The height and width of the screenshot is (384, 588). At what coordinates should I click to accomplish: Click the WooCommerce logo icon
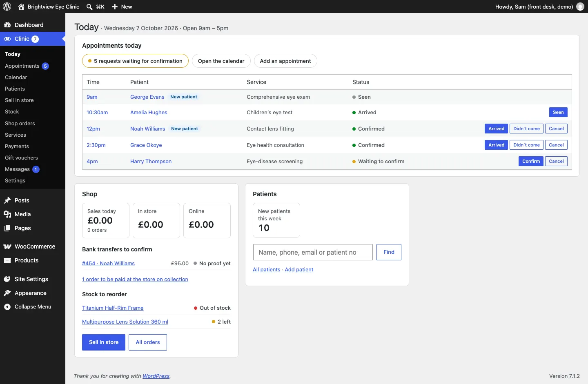tap(7, 246)
